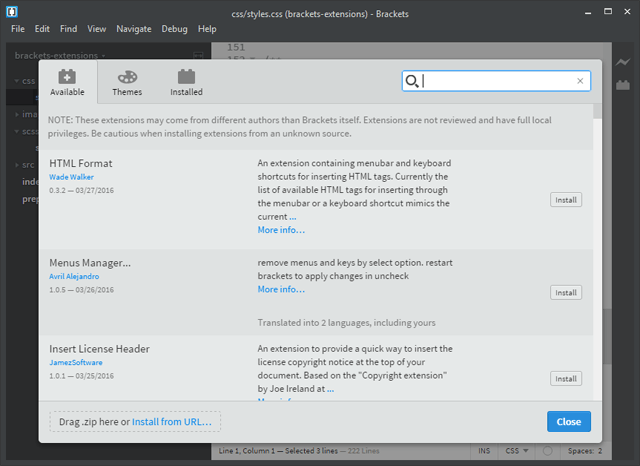
Task: Open More info for Menus Manager
Action: click(x=281, y=289)
